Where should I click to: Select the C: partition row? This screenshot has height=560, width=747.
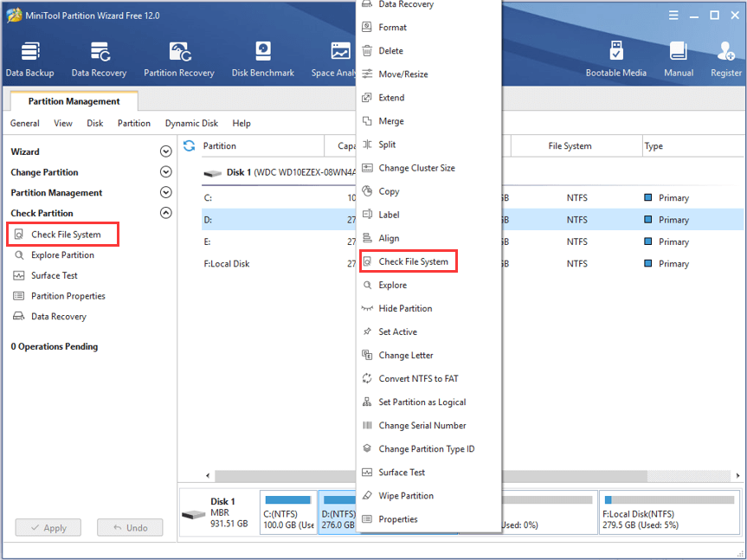pyautogui.click(x=280, y=197)
